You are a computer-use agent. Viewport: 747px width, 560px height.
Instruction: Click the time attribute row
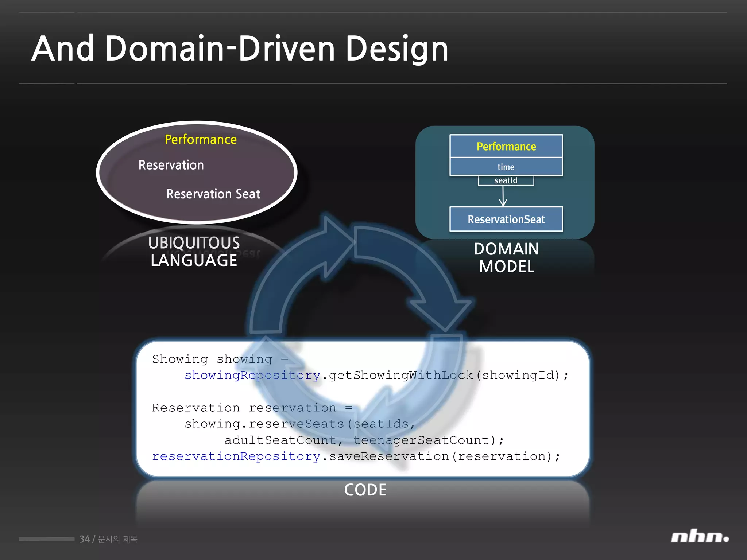(x=506, y=167)
